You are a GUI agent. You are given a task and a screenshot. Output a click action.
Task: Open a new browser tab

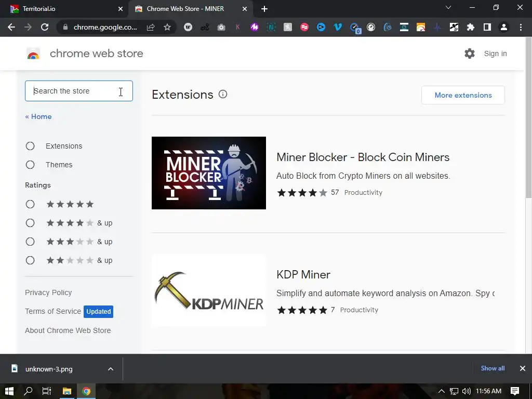click(264, 9)
